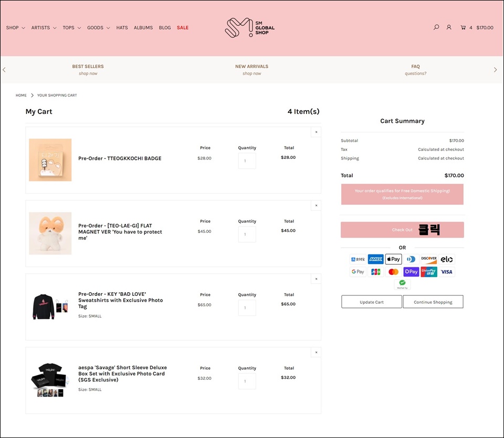This screenshot has height=438, width=504.
Task: Click the header cart total $170.00
Action: (485, 28)
